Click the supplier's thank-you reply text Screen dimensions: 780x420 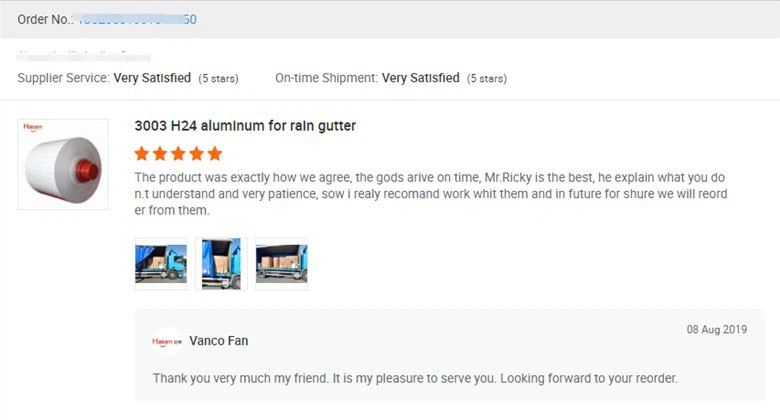(x=415, y=378)
